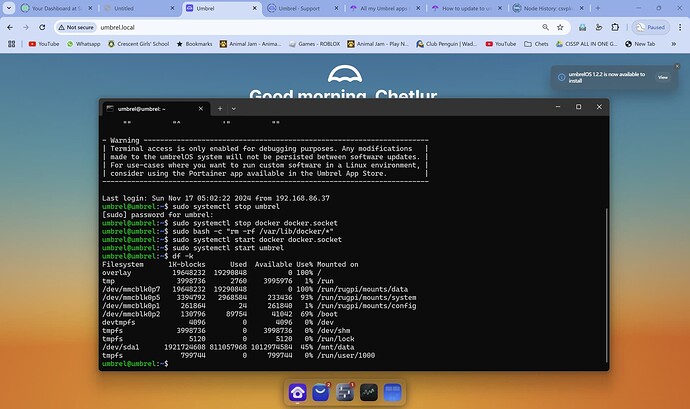This screenshot has width=690, height=409.
Task: Open the Widgets dock icon
Action: (392, 392)
